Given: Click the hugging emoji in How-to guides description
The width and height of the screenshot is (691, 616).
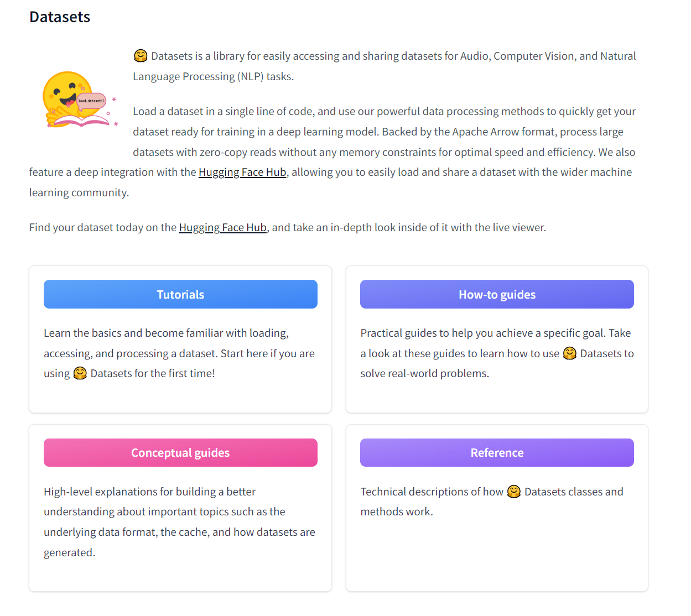Looking at the screenshot, I should (x=570, y=353).
